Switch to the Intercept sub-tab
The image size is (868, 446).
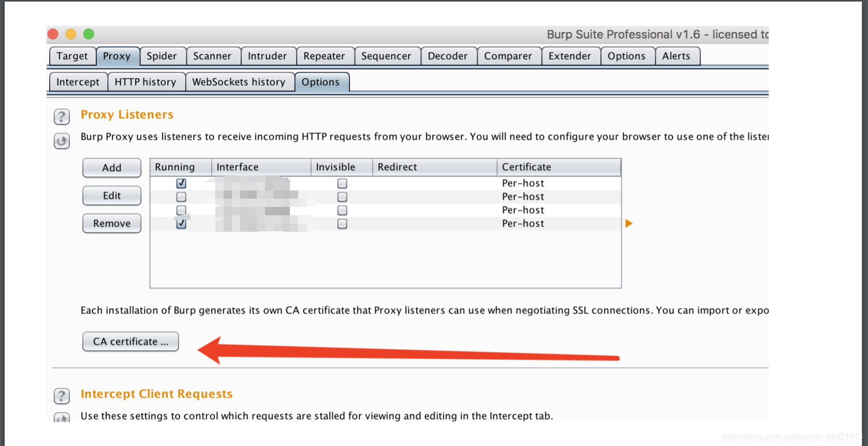pos(78,82)
